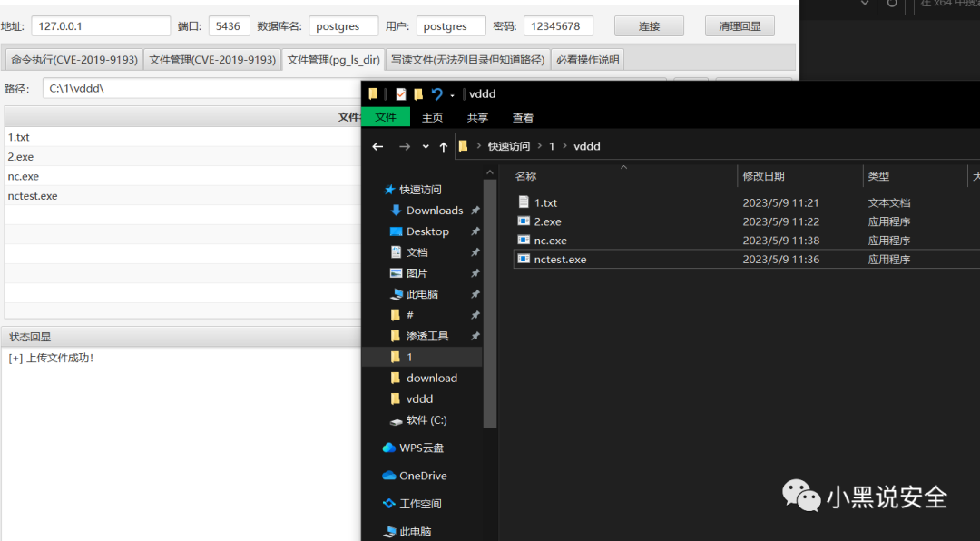980x541 pixels.
Task: Select nctest.exe in the pg_ls_dir file list
Action: 183,196
